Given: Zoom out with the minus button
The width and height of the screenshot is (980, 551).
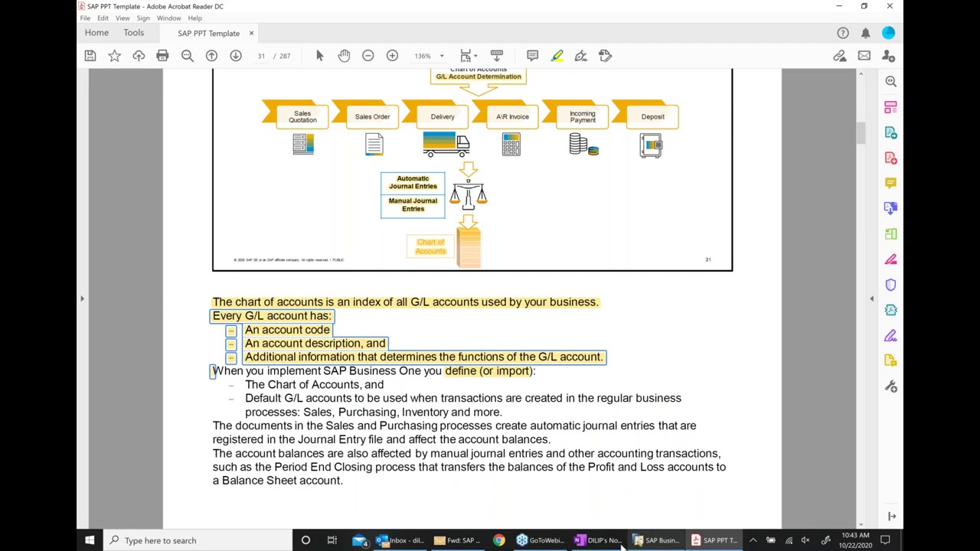Looking at the screenshot, I should (x=368, y=56).
